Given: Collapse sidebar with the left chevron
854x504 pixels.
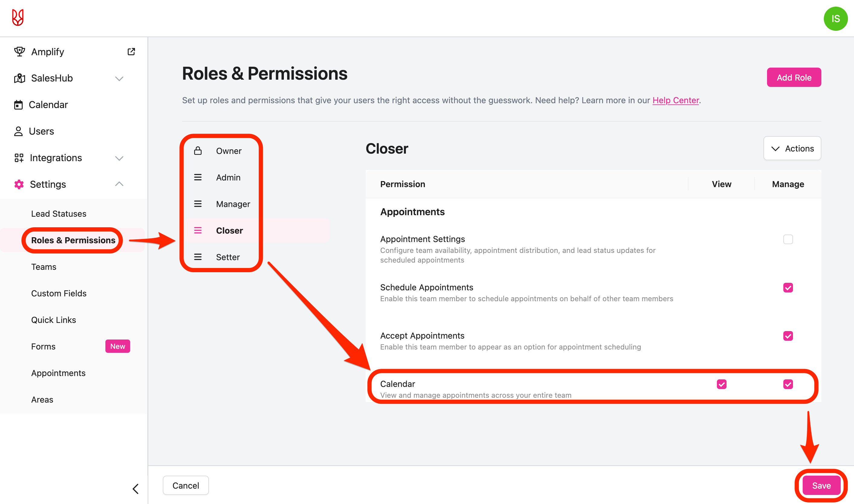Looking at the screenshot, I should tap(136, 489).
